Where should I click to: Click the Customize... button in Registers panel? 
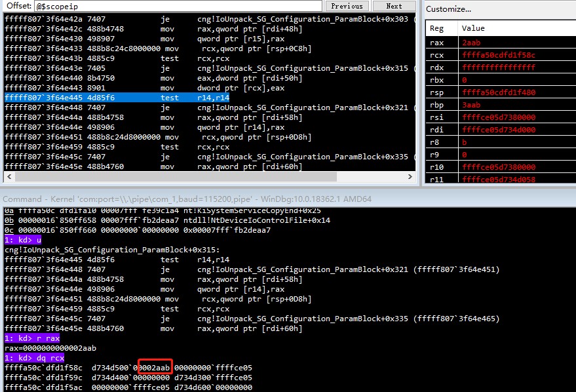click(x=448, y=9)
